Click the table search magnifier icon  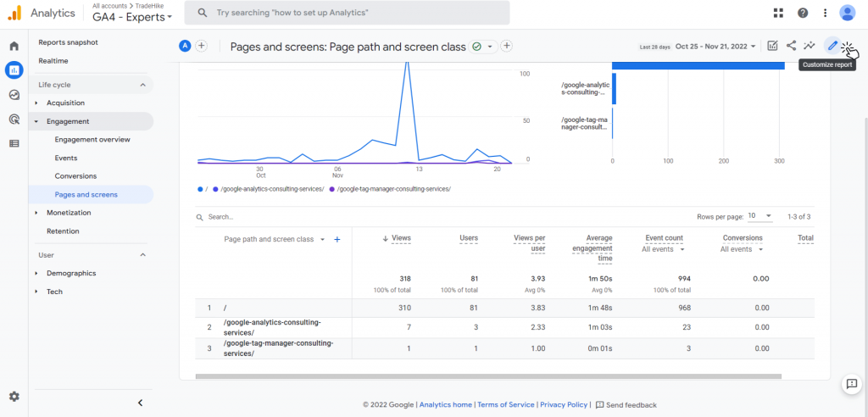point(200,218)
